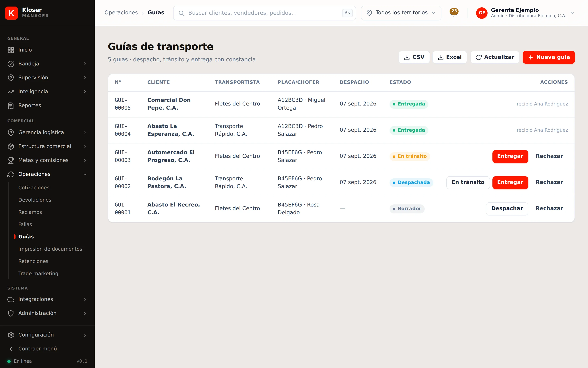588x368 pixels.
Task: Open the user account dropdown chevron
Action: [x=572, y=13]
